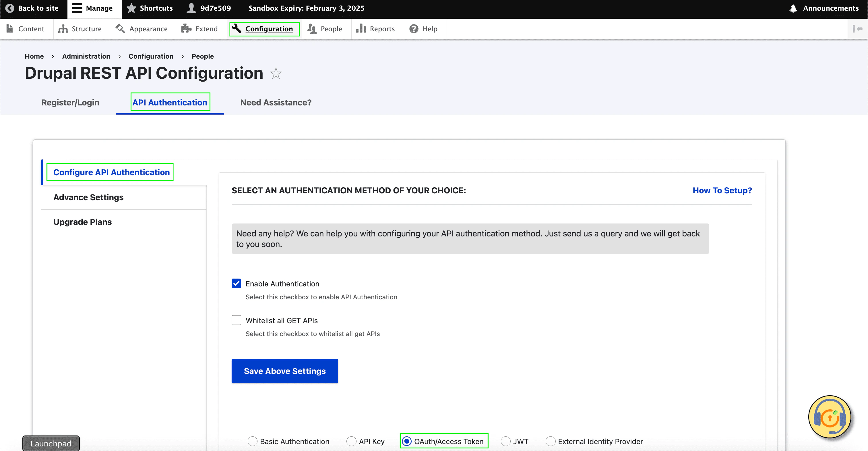Open the Need Assistance? tab

point(276,103)
